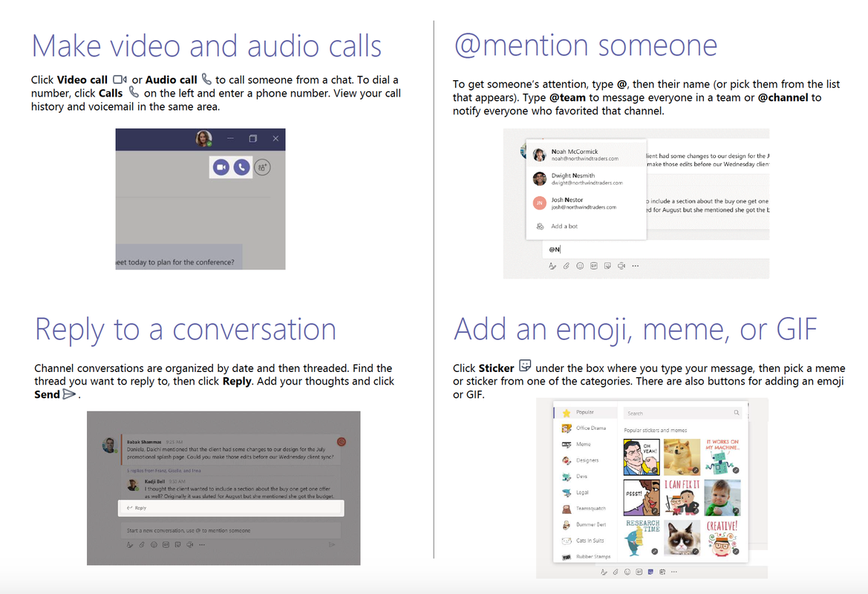Click the magnifier icon in the sticker search
The height and width of the screenshot is (594, 868).
coord(737,413)
